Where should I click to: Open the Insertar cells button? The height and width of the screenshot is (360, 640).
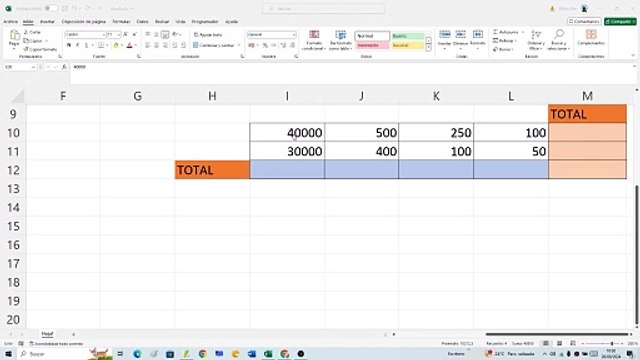point(444,39)
